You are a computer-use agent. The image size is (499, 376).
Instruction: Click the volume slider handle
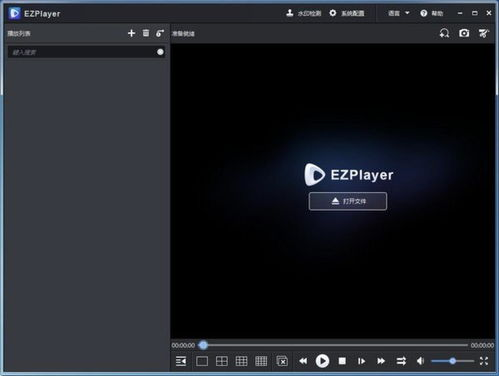coord(452,361)
